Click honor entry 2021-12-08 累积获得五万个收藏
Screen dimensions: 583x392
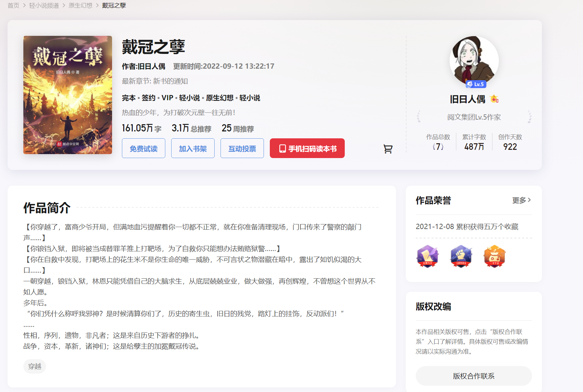467,227
